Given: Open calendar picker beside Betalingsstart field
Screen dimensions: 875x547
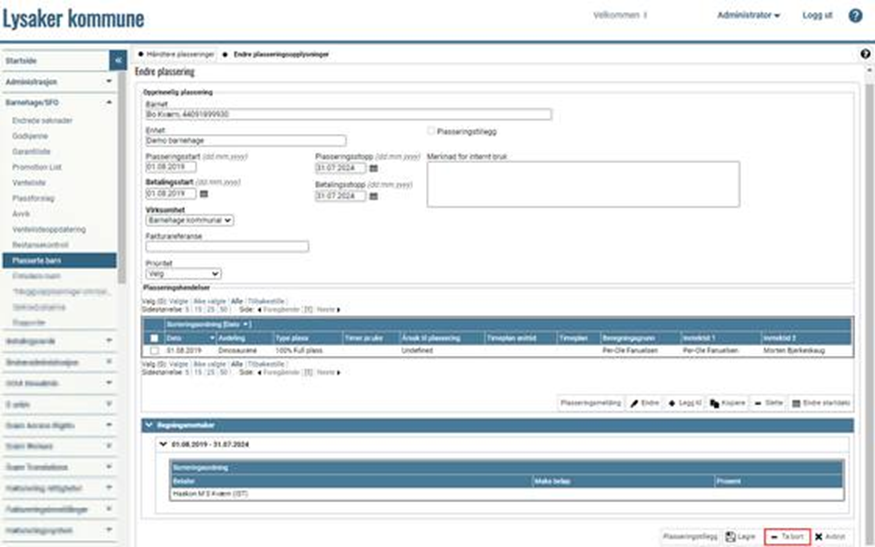Looking at the screenshot, I should point(203,193).
